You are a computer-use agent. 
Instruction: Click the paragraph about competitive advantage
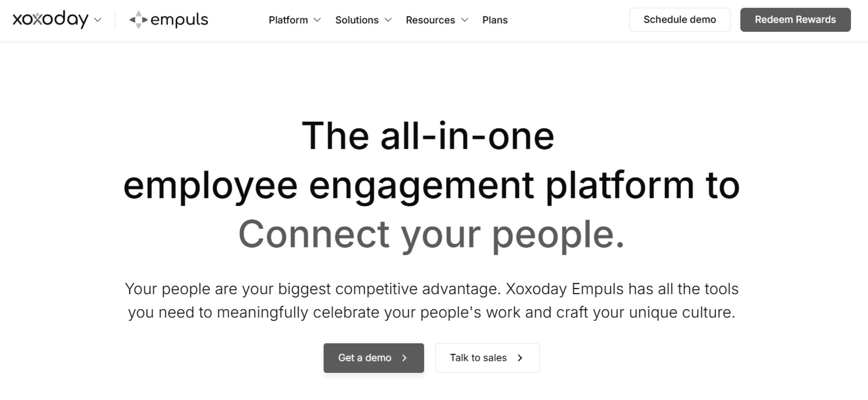click(x=431, y=301)
